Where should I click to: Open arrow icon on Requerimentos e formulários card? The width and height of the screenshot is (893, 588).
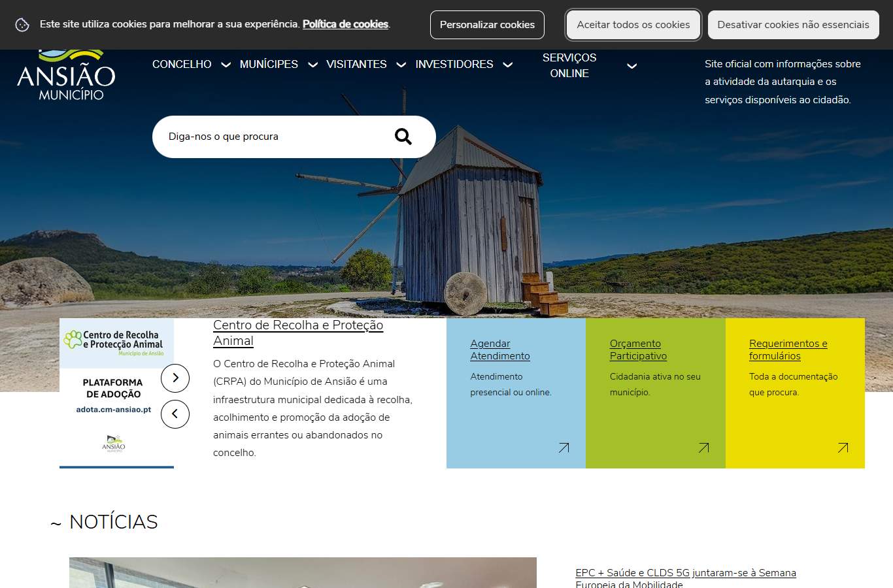click(x=843, y=448)
